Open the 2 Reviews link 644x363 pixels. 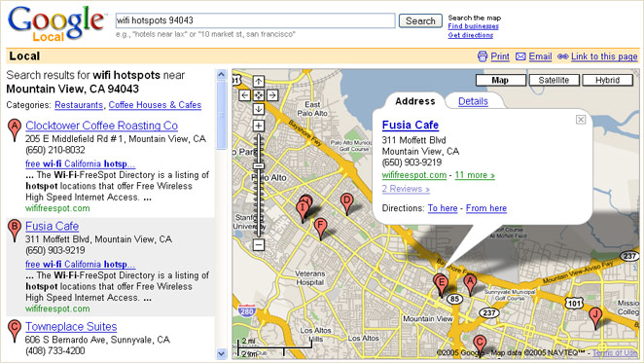tap(406, 189)
